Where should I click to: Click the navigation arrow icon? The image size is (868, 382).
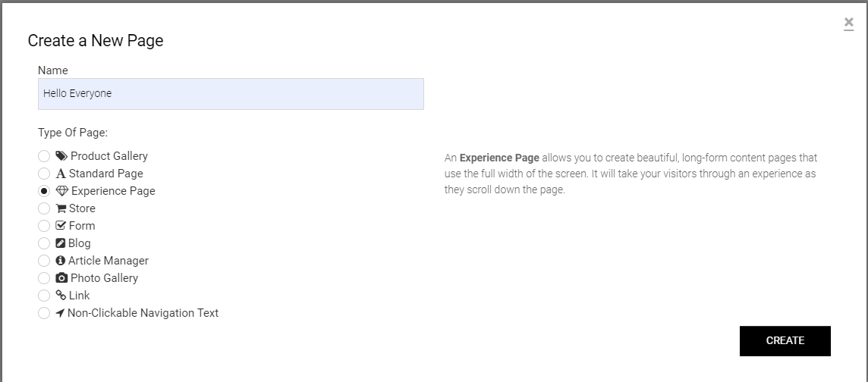[x=60, y=313]
